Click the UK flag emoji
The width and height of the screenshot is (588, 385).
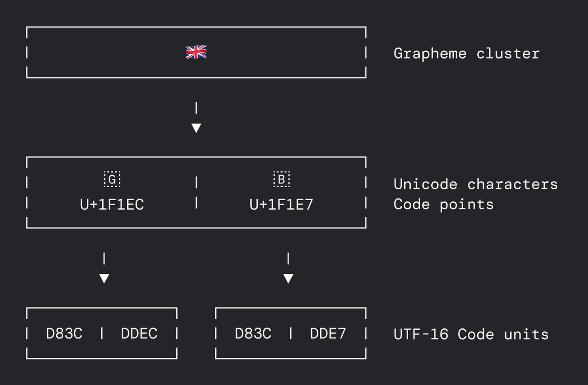tap(196, 52)
